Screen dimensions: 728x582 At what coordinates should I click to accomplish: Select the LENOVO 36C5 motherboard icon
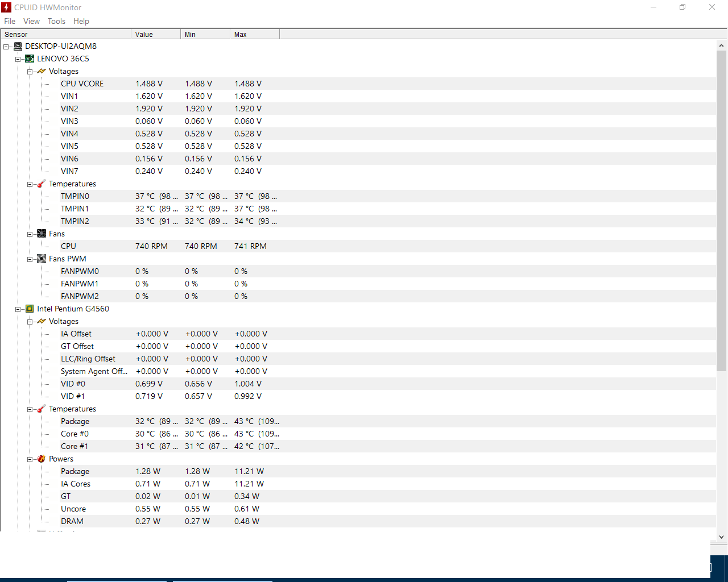30,59
